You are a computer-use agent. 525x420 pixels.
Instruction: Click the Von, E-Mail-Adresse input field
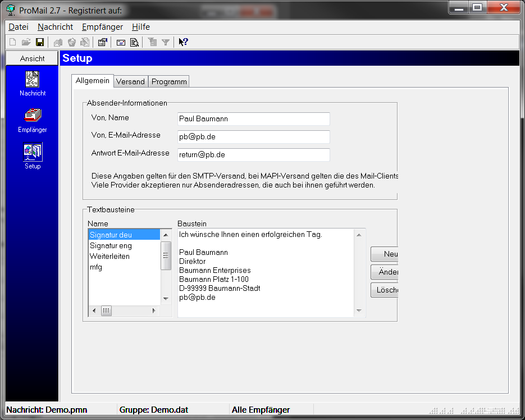click(253, 136)
